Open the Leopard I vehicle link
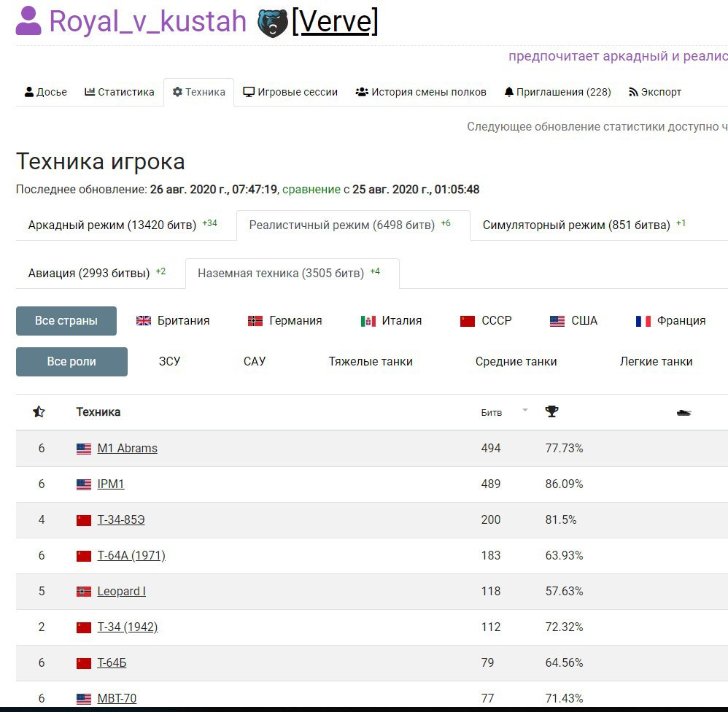 pyautogui.click(x=121, y=591)
